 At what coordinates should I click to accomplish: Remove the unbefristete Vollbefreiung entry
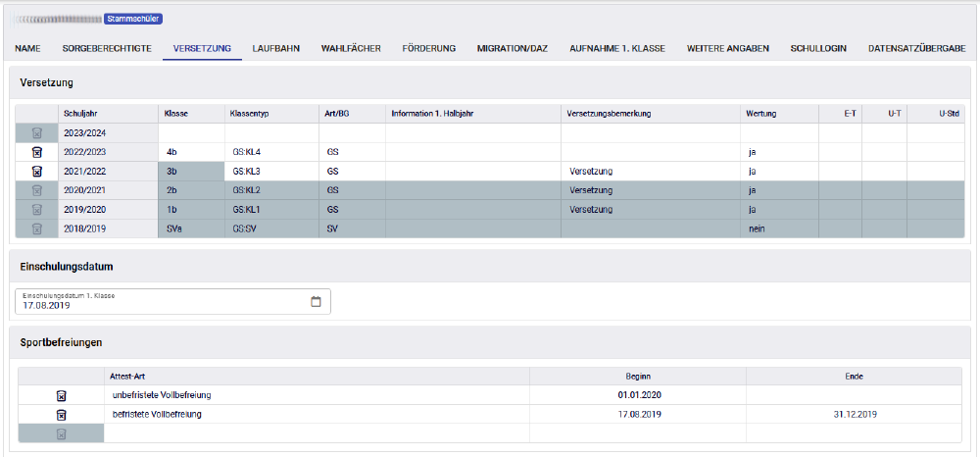(61, 395)
